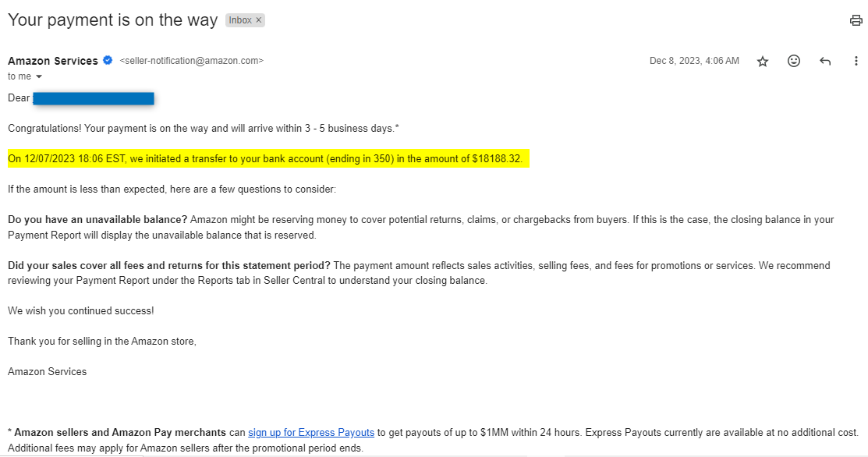Click the blue redacted recipient name
This screenshot has height=457, width=868.
coord(94,98)
